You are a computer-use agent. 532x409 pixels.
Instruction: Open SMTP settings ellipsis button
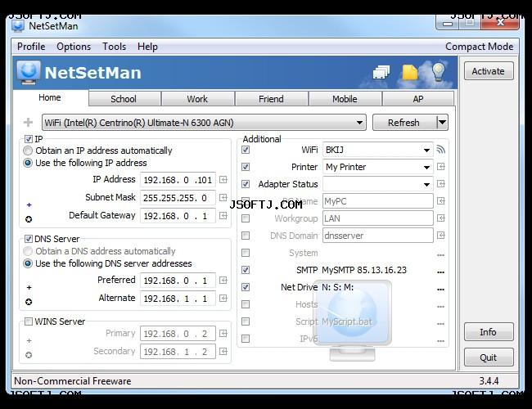click(440, 272)
